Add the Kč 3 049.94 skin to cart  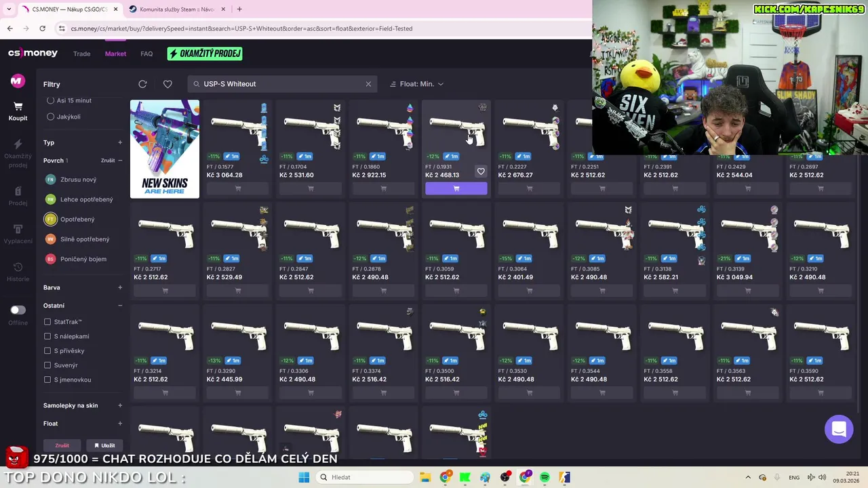(748, 291)
